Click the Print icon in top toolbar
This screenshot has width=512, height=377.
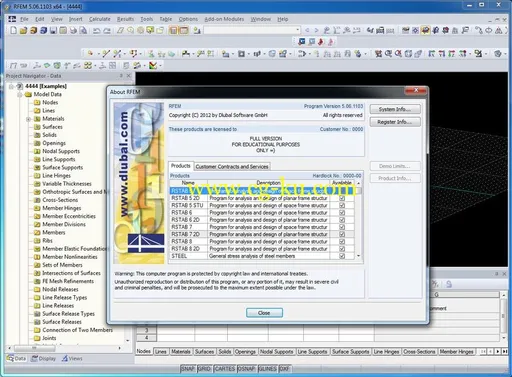73,31
